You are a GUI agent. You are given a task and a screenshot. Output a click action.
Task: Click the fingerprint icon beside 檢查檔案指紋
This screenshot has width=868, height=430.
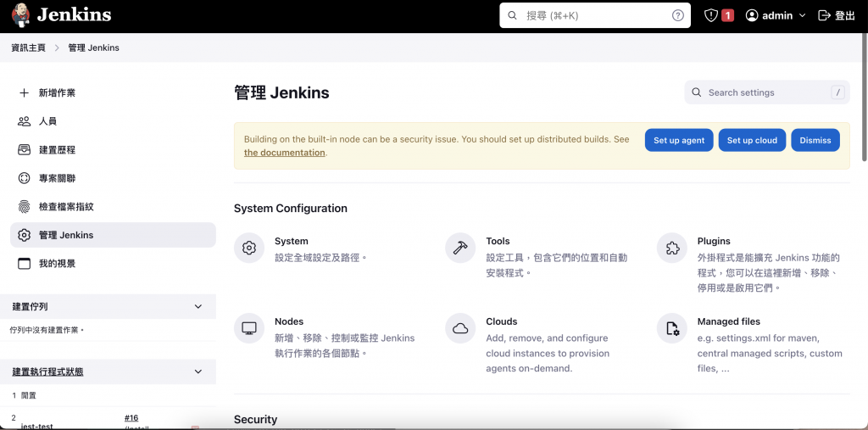tap(24, 207)
